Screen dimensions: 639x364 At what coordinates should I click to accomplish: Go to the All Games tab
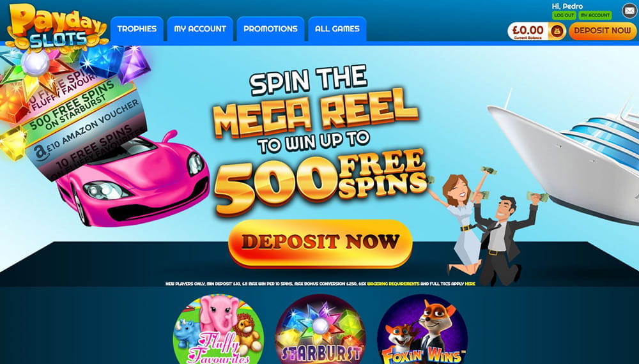coord(337,29)
